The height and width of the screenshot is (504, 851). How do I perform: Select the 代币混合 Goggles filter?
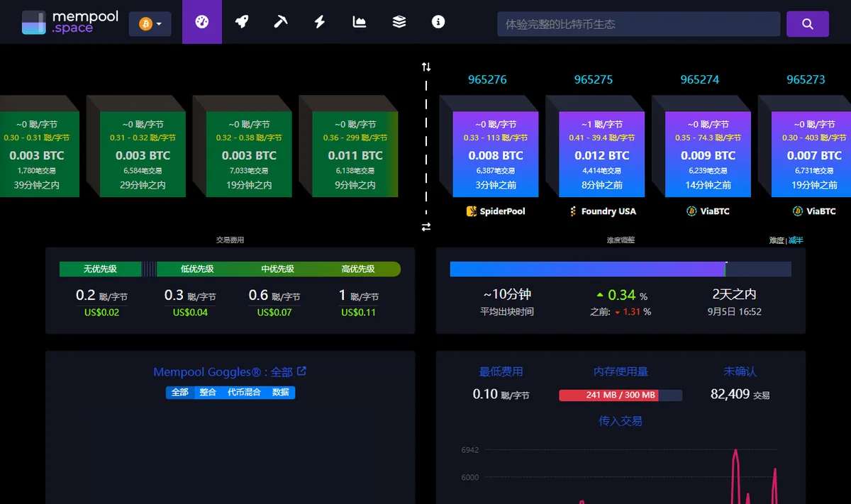pos(244,392)
